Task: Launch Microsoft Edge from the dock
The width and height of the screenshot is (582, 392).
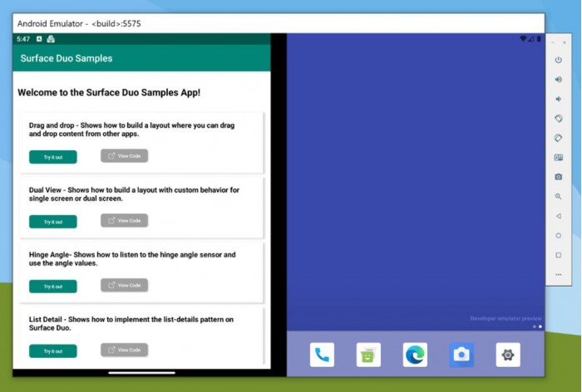Action: coord(415,355)
